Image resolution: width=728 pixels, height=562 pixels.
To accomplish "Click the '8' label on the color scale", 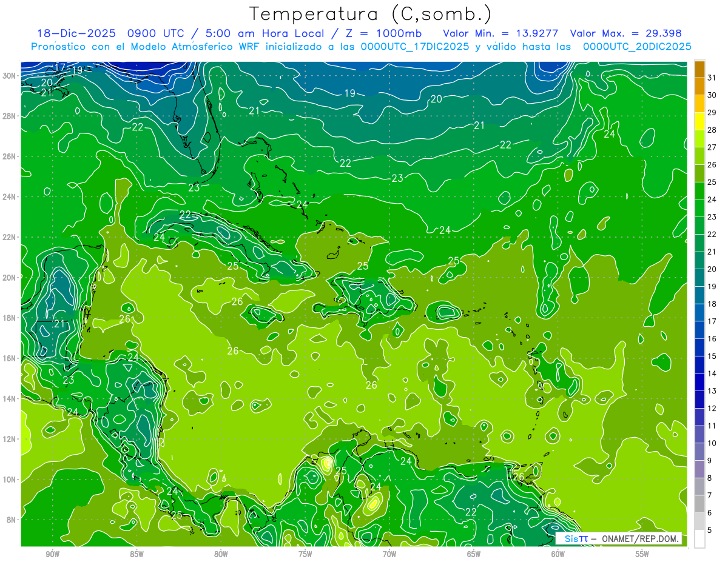I will point(710,478).
